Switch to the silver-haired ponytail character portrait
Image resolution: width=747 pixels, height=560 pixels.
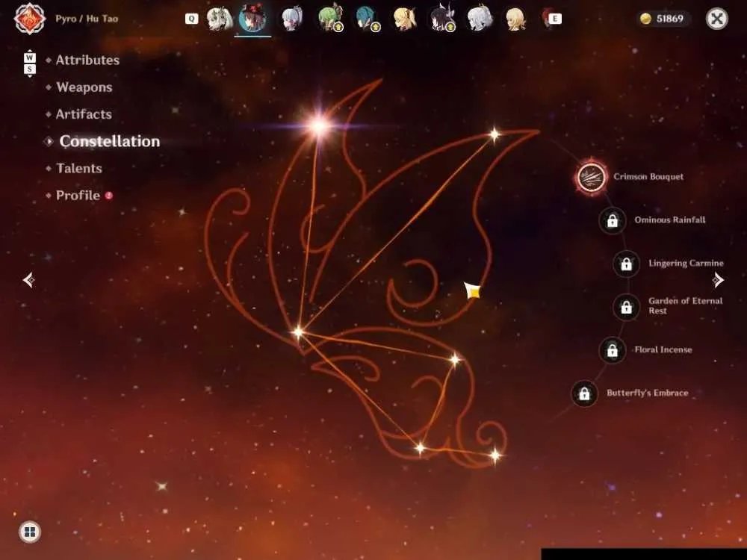(x=292, y=19)
